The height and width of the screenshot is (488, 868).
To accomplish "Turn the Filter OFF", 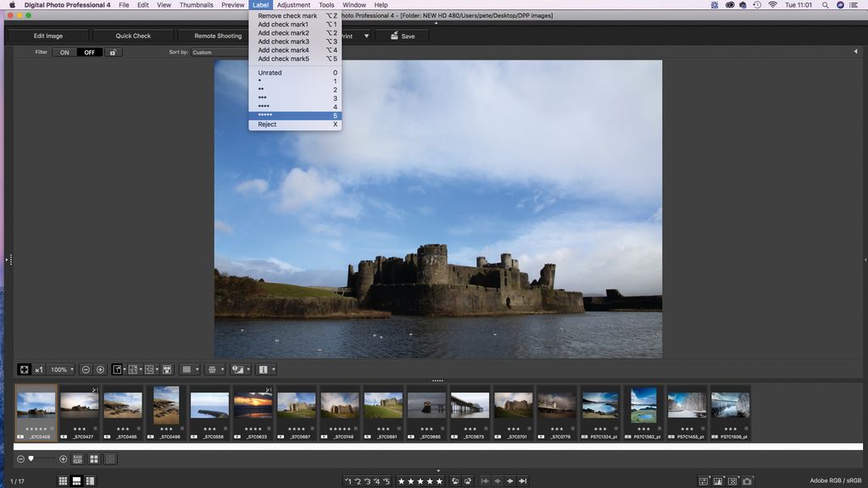I will [89, 52].
